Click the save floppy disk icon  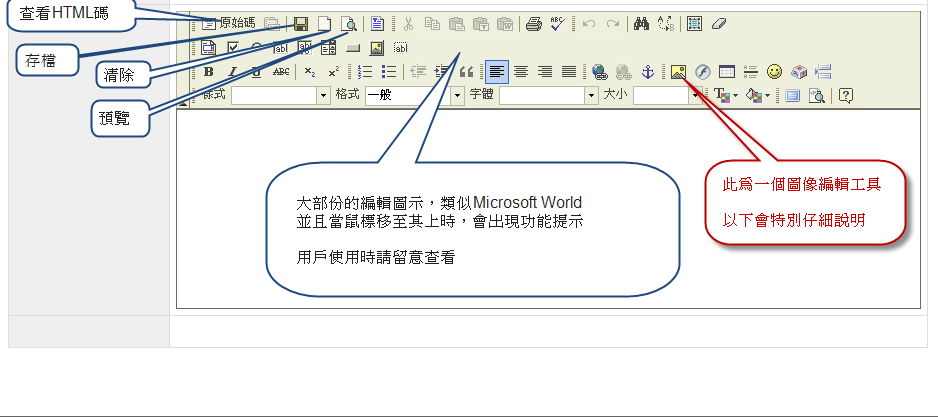tap(301, 22)
